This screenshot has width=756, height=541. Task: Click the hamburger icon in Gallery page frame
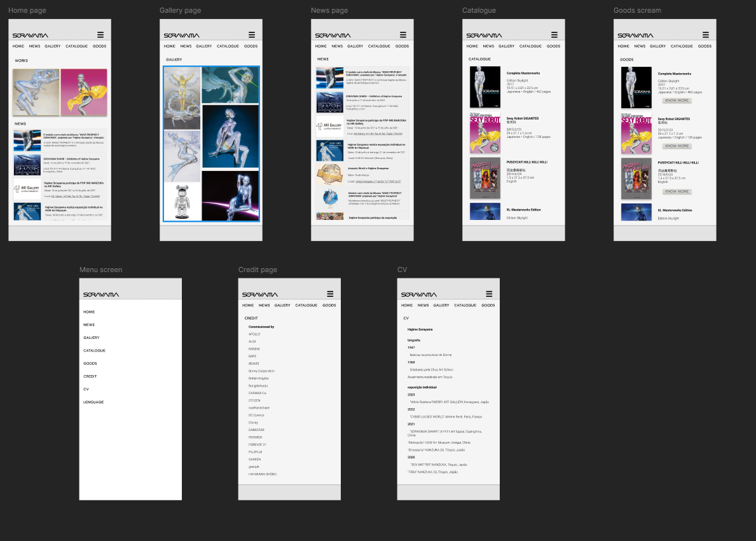252,35
